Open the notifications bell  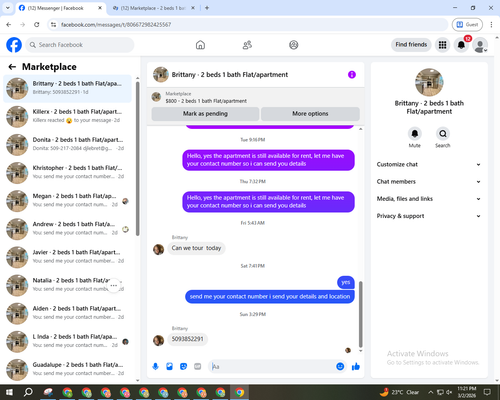[461, 45]
